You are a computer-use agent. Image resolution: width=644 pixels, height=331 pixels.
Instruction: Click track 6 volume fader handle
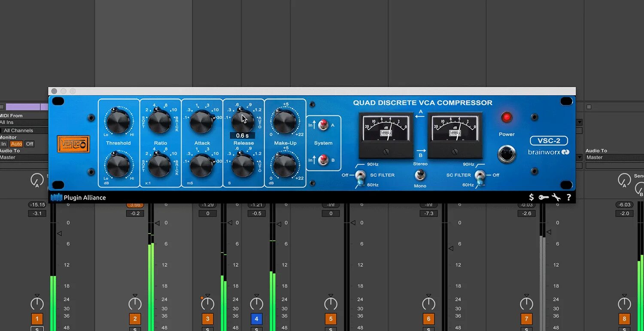(x=451, y=249)
